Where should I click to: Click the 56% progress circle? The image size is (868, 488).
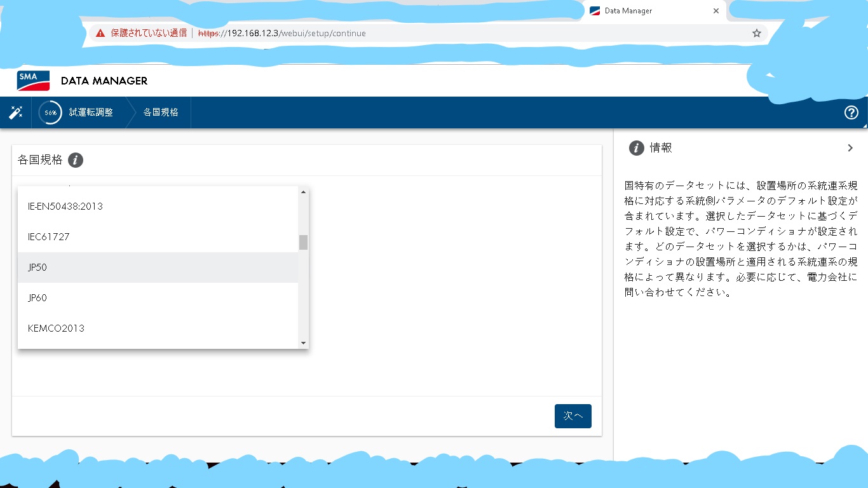(50, 112)
